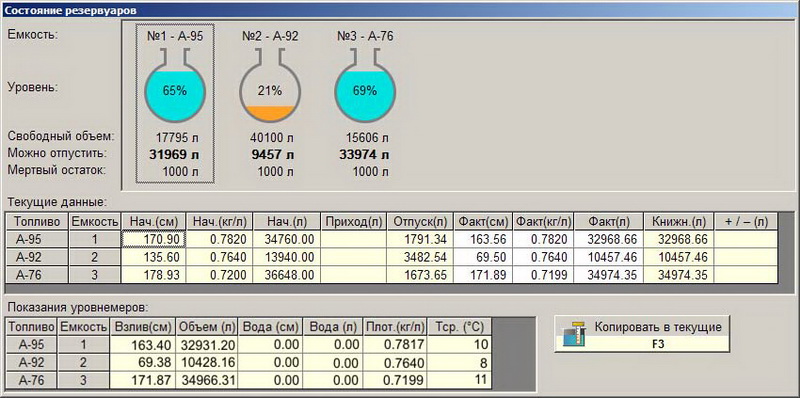Click the Вода (см) column header

pos(270,327)
